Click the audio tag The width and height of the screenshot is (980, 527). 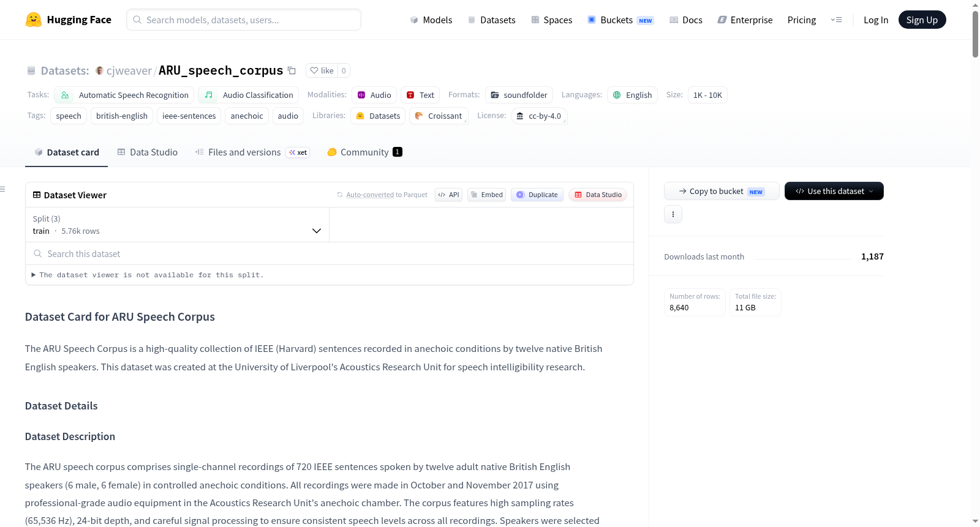(288, 116)
